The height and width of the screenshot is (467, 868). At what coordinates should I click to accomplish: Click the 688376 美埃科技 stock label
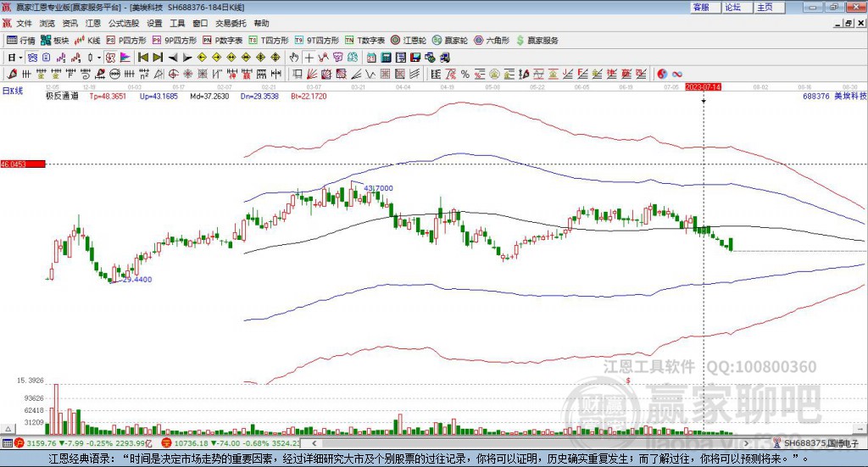tap(835, 97)
